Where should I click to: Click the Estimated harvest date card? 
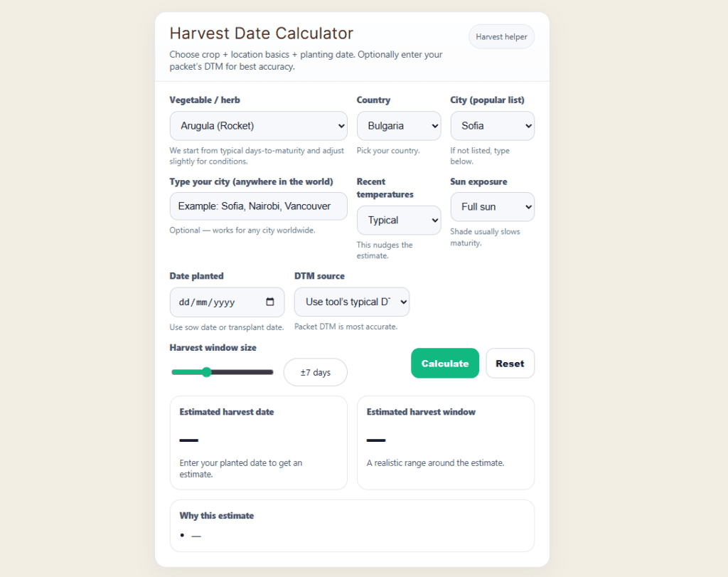point(258,443)
